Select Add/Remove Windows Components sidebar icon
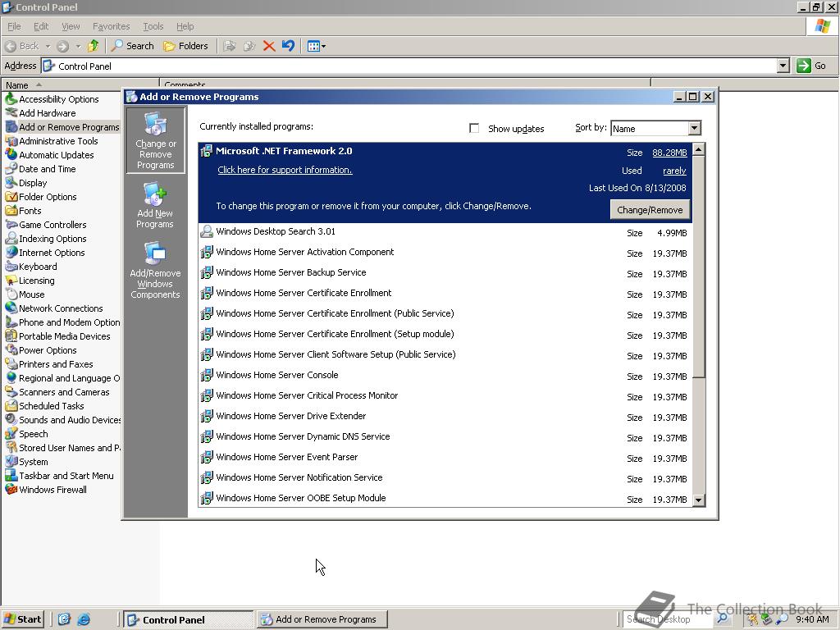Image resolution: width=840 pixels, height=630 pixels. 155,271
